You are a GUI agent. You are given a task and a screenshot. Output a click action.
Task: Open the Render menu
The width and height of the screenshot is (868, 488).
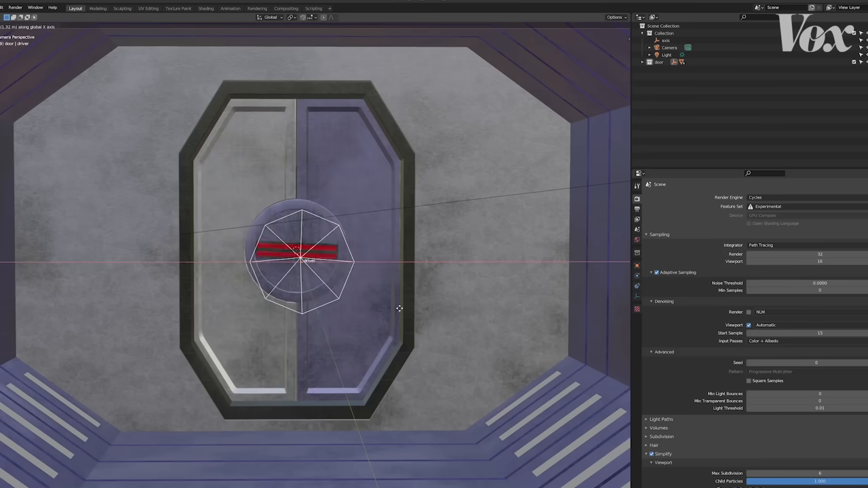15,7
